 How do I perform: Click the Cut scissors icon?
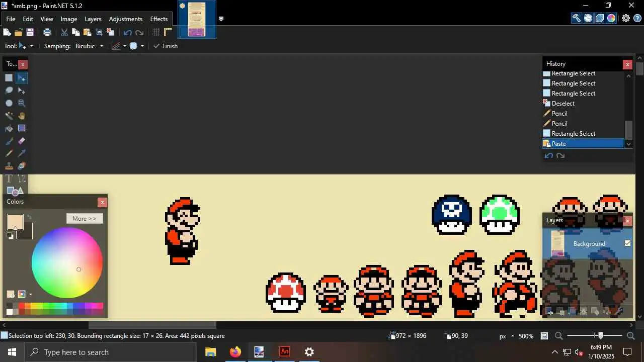click(x=64, y=32)
